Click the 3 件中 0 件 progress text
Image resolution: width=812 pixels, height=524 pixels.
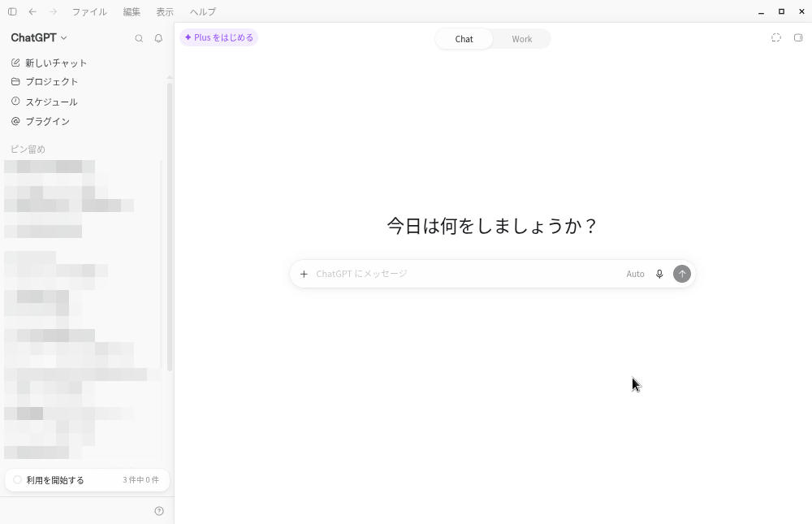pyautogui.click(x=140, y=480)
